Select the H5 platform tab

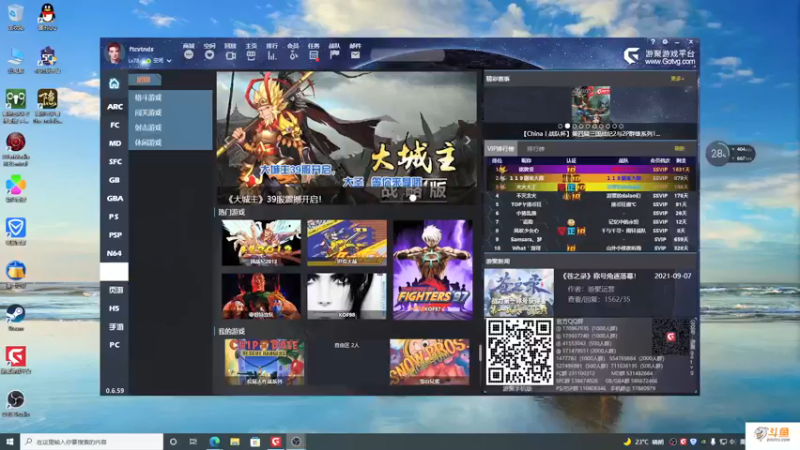click(115, 308)
